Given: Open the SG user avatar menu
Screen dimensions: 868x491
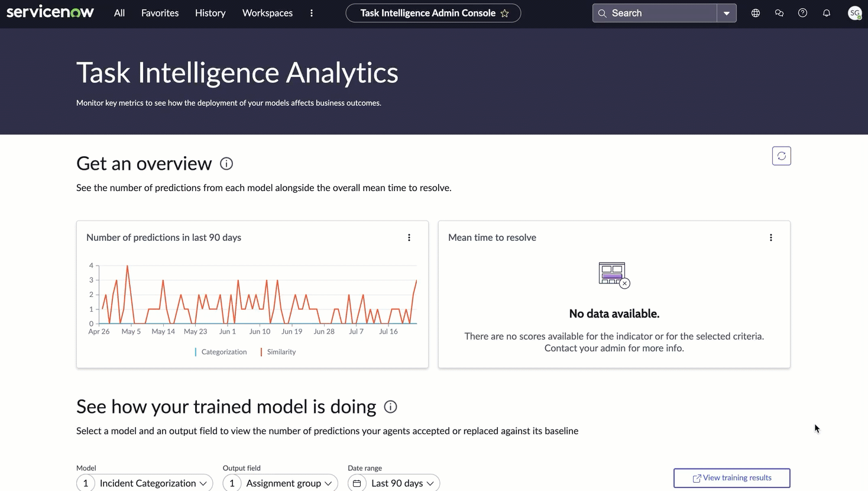Looking at the screenshot, I should click(854, 13).
